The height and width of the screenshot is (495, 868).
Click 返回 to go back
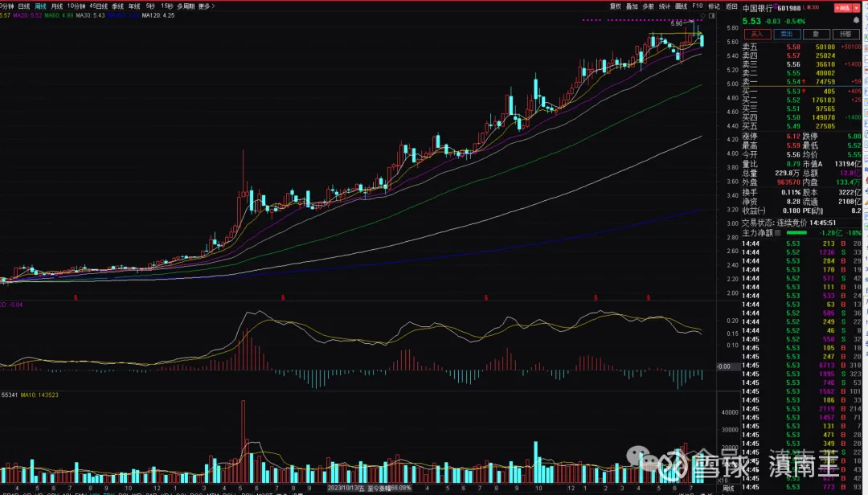[731, 6]
